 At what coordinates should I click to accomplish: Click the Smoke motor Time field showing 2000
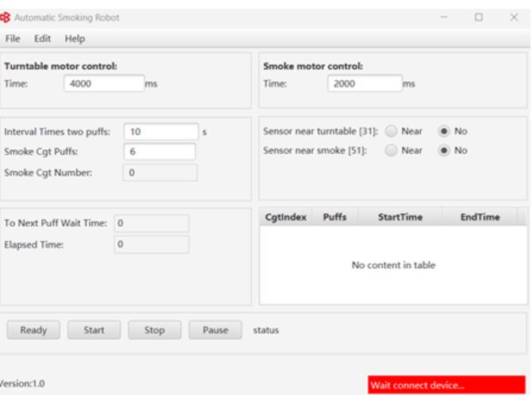365,83
